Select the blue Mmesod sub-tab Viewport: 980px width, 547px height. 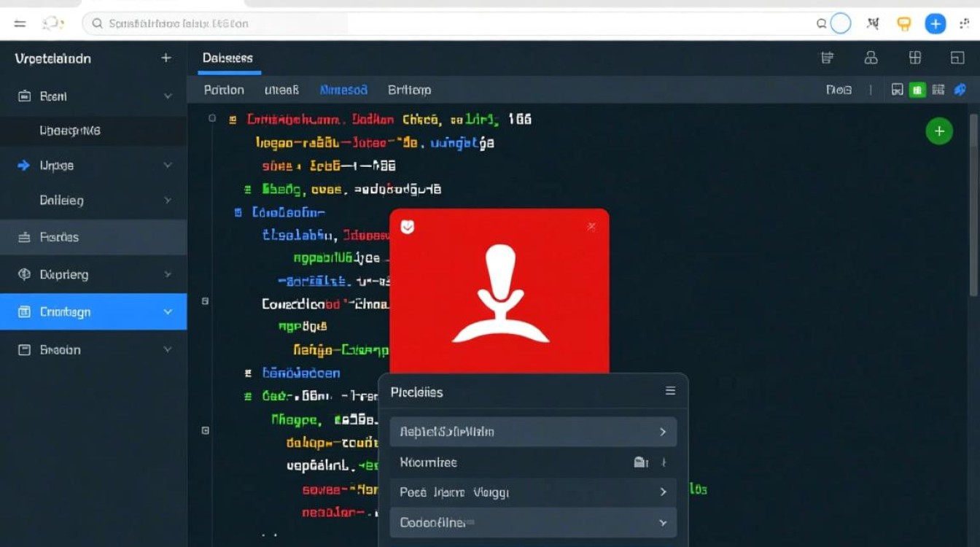coord(343,90)
